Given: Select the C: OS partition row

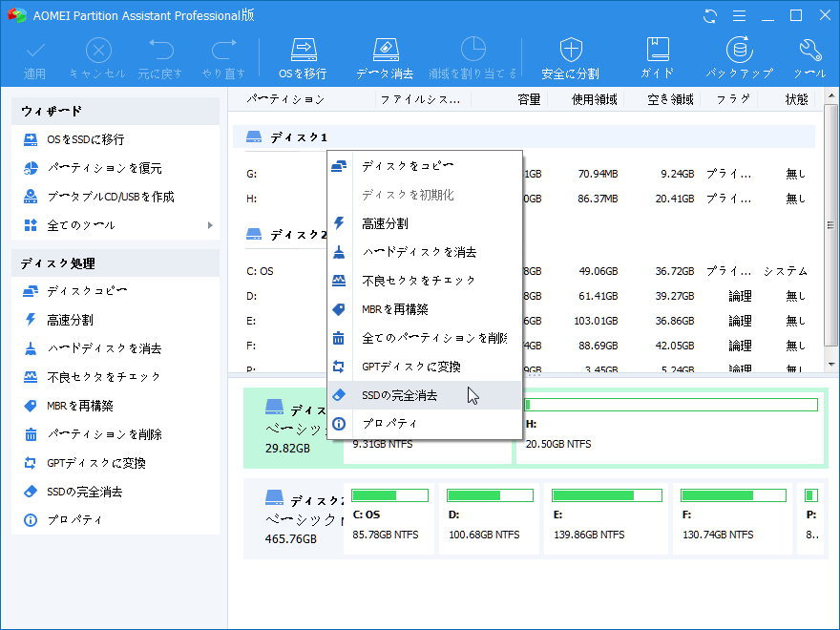Looking at the screenshot, I should click(x=524, y=271).
